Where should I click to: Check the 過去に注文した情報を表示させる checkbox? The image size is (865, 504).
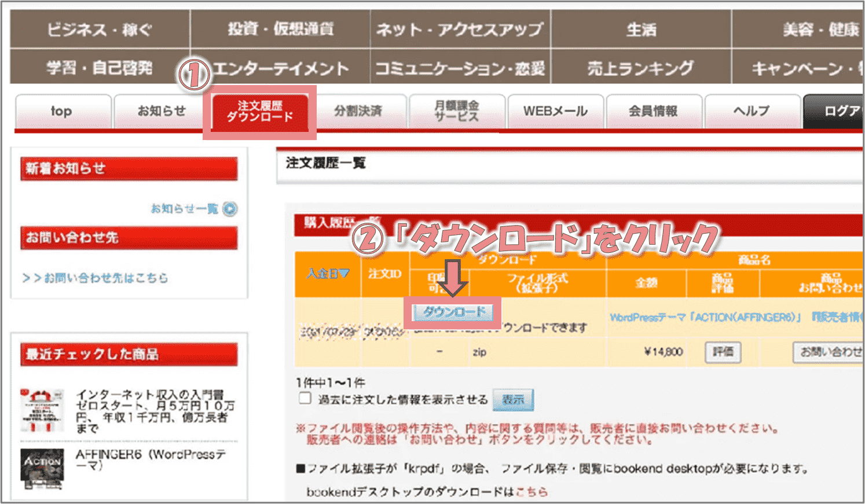(x=305, y=398)
